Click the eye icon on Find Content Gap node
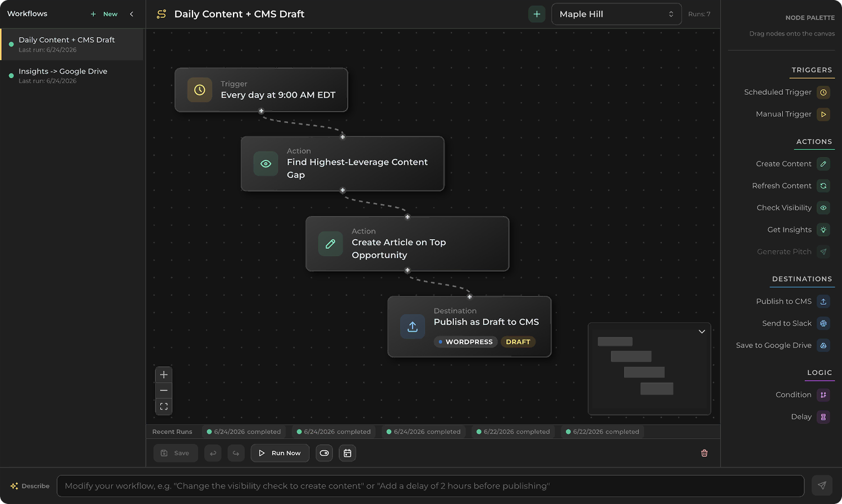This screenshot has height=504, width=842. click(x=266, y=164)
